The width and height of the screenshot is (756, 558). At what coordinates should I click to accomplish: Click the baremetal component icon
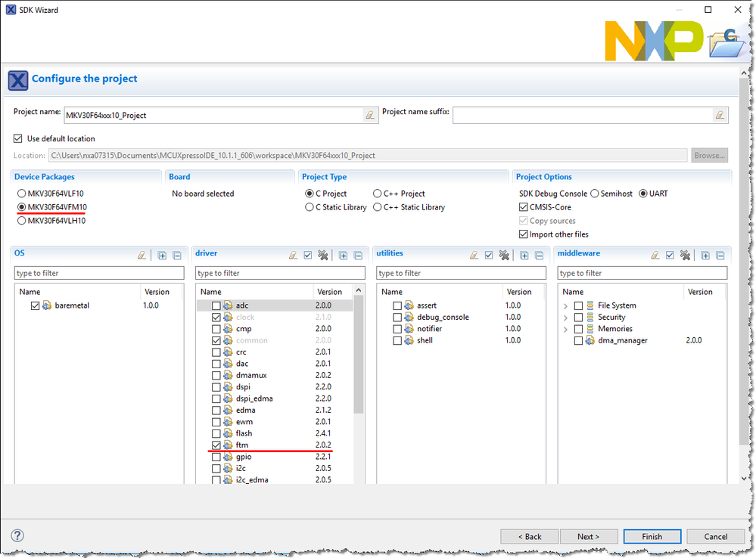coord(47,305)
